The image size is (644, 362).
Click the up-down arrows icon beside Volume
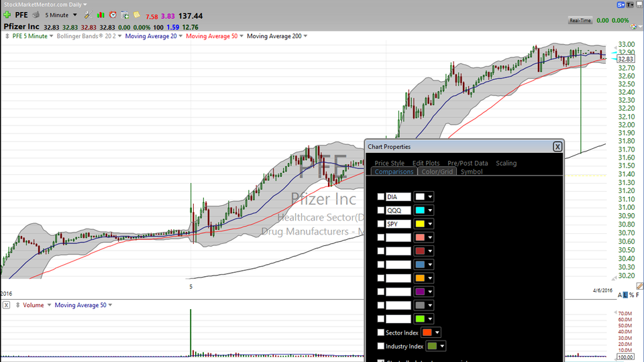[17, 305]
